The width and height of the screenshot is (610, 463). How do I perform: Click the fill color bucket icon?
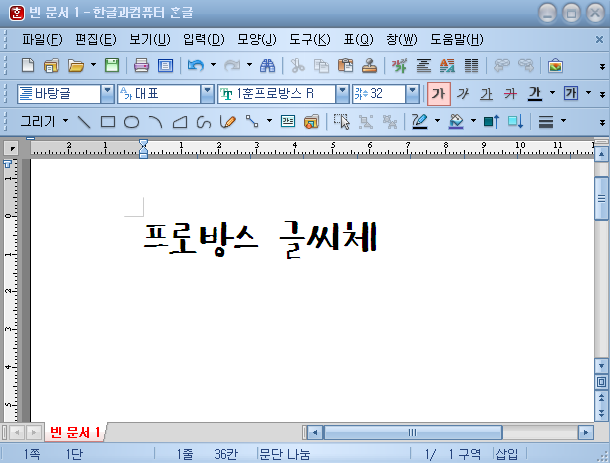tap(456, 122)
